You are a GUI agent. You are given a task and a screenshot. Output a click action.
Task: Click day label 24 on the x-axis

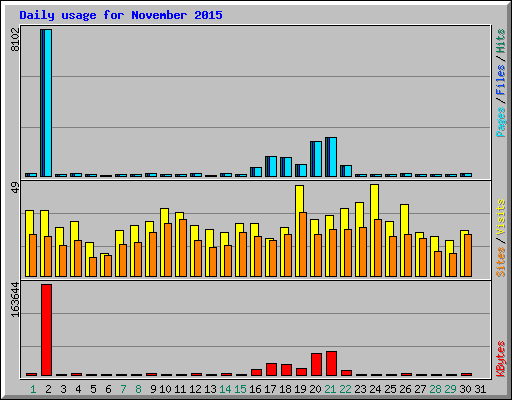click(x=375, y=389)
